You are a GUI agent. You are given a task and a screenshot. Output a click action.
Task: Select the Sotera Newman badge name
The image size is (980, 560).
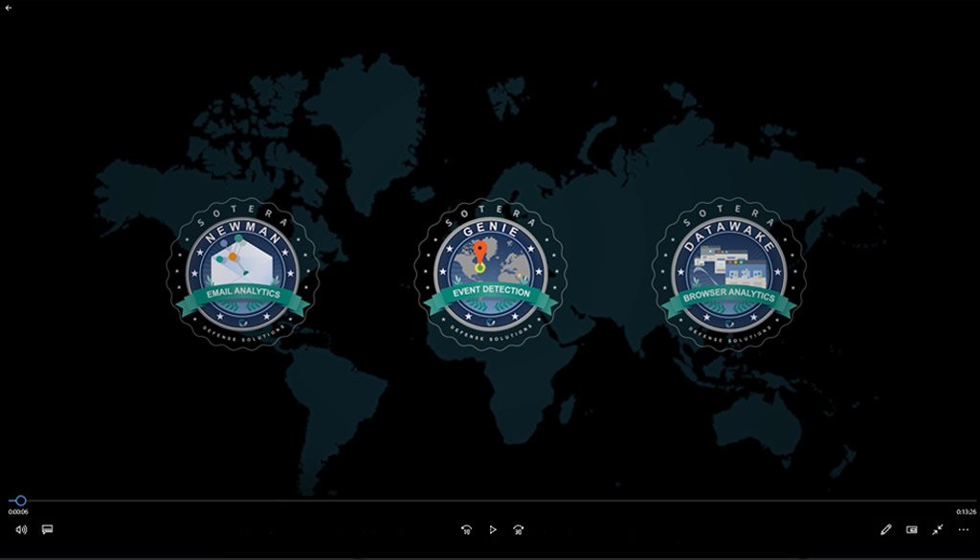coord(242,235)
